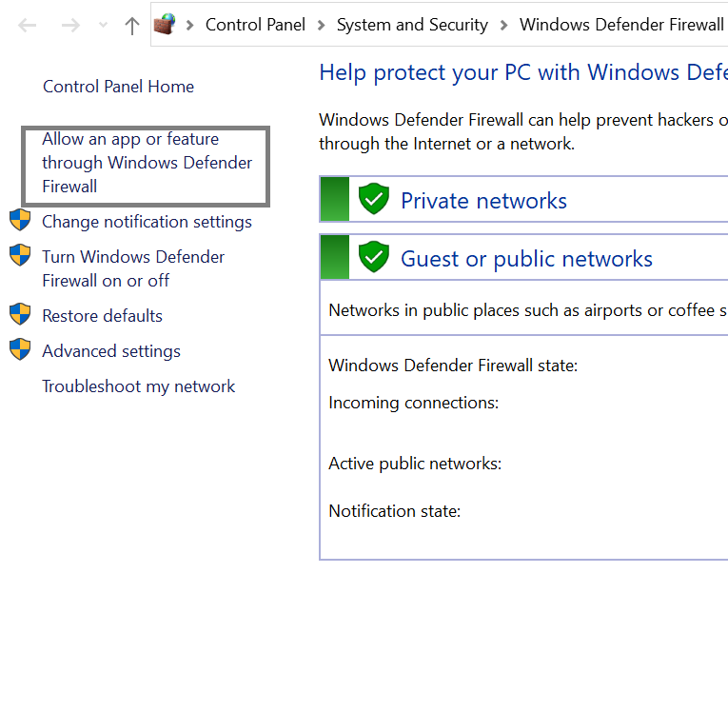The height and width of the screenshot is (712, 728).
Task: Open Troubleshoot my network link
Action: 138,386
